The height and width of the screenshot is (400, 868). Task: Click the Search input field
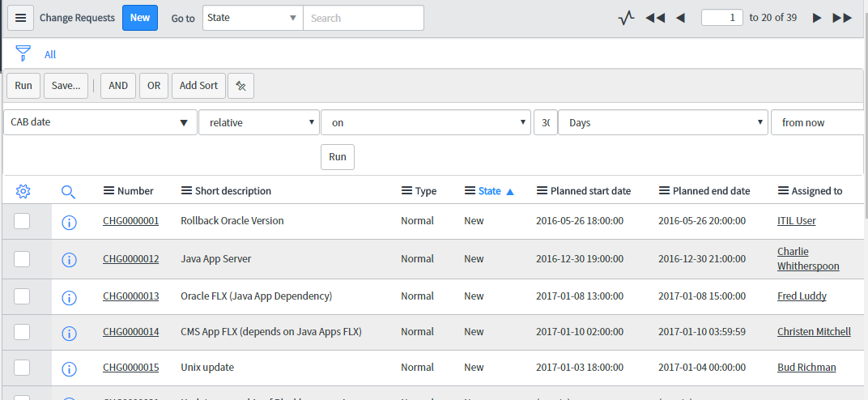click(363, 18)
